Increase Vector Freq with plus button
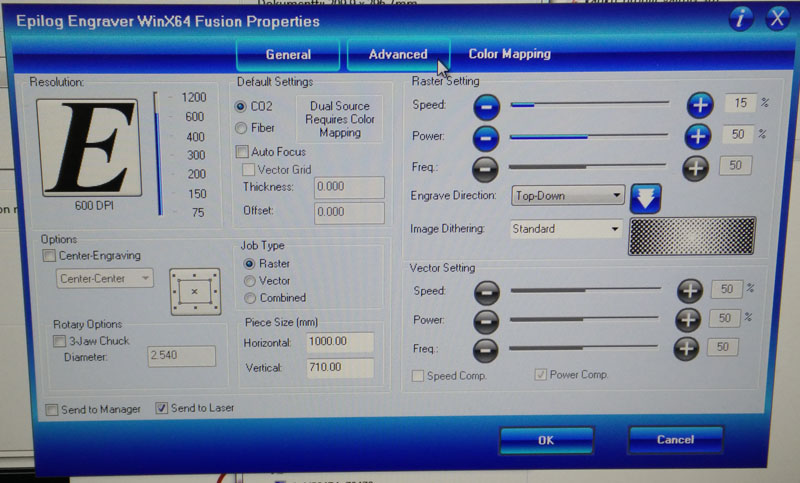The image size is (800, 483). pyautogui.click(x=686, y=349)
